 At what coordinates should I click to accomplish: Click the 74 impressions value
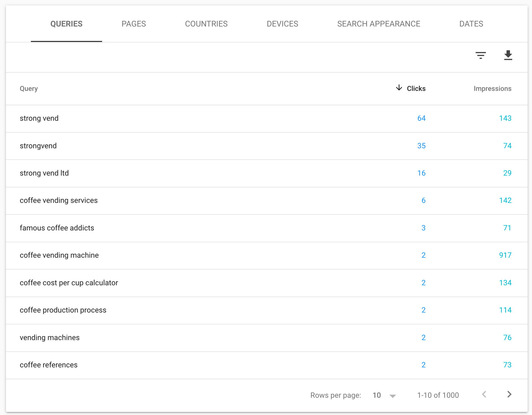click(x=507, y=146)
